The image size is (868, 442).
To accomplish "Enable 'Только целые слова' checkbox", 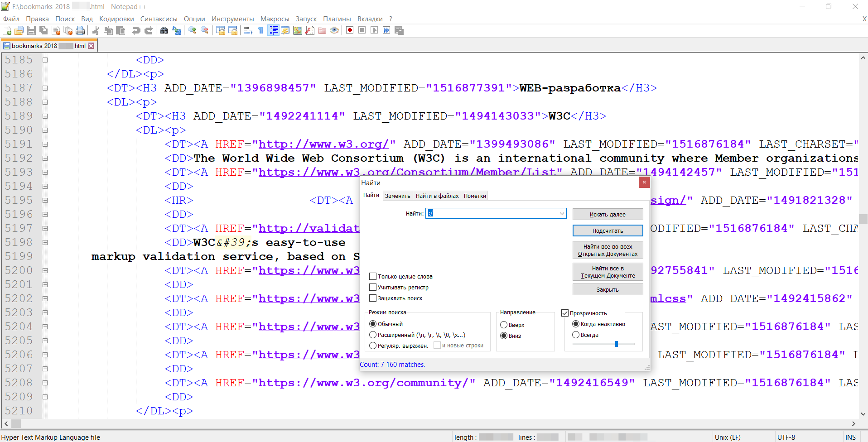I will (373, 276).
